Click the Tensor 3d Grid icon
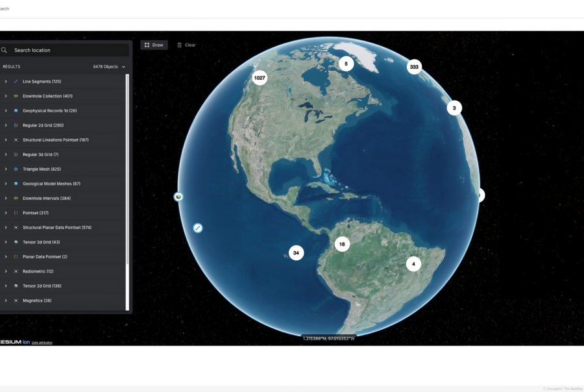Image resolution: width=584 pixels, height=392 pixels. tap(16, 242)
